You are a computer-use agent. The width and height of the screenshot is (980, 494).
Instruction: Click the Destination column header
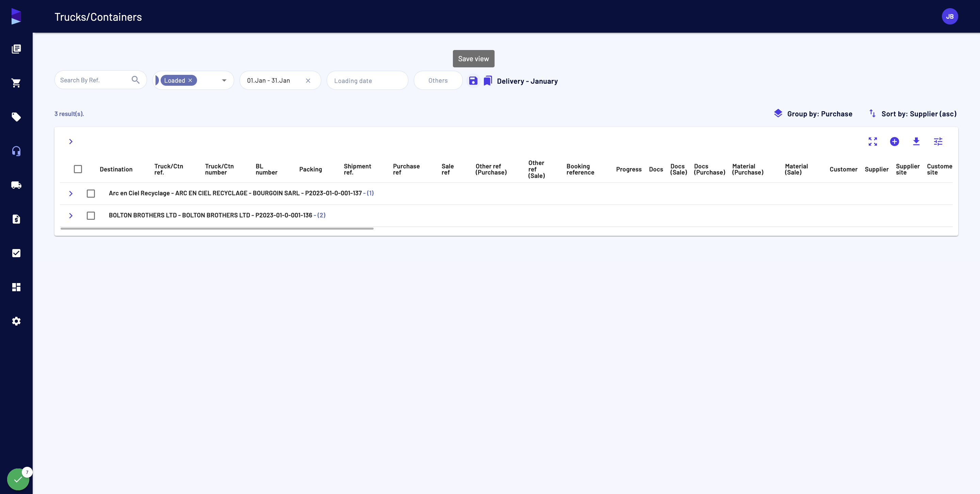click(x=116, y=169)
